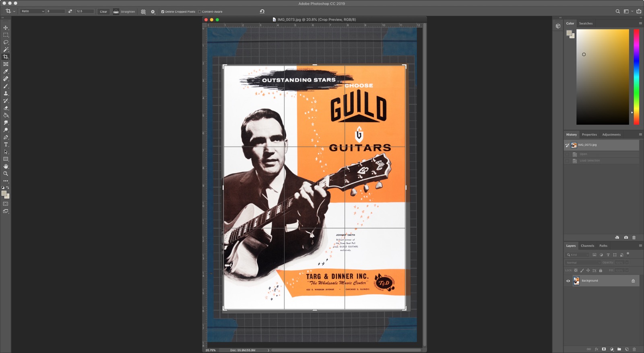Click the Clear button in options bar
Screen dimensions: 644x353
click(103, 12)
